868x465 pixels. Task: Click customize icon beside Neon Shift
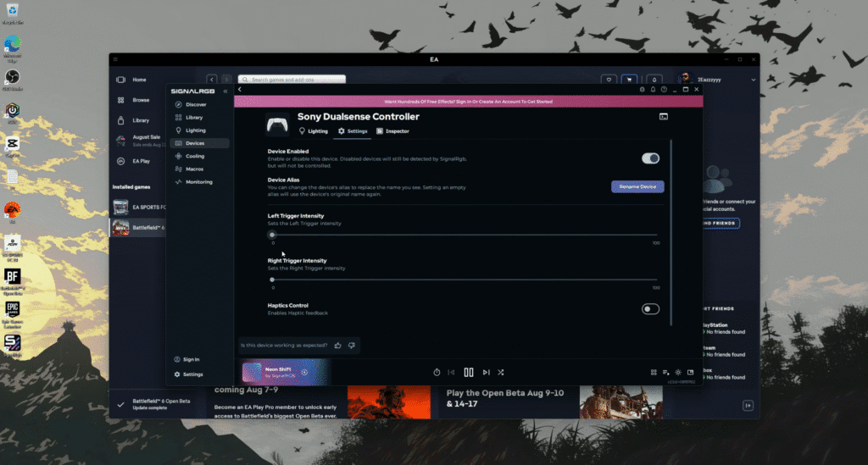(304, 372)
